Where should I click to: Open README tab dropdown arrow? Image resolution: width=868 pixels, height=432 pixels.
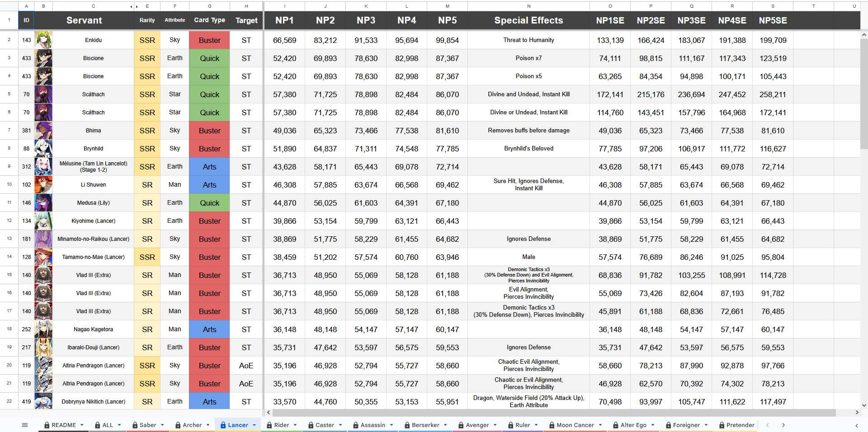(x=82, y=425)
